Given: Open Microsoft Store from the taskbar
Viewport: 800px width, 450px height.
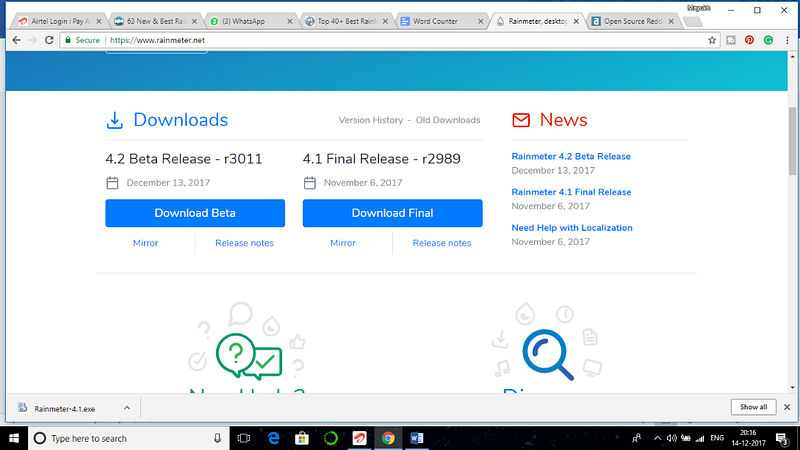Looking at the screenshot, I should [x=302, y=438].
